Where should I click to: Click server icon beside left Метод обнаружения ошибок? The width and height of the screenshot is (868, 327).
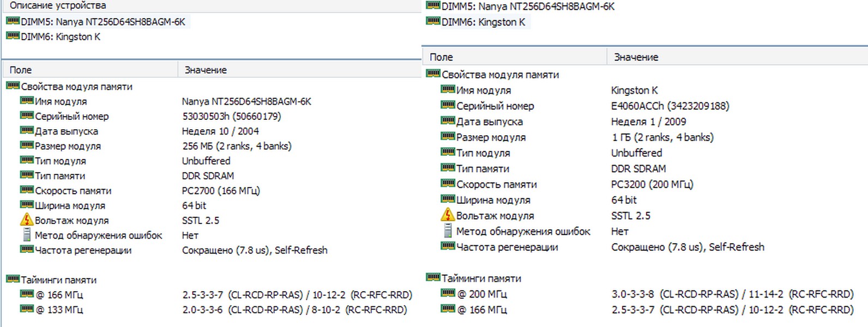tap(27, 235)
